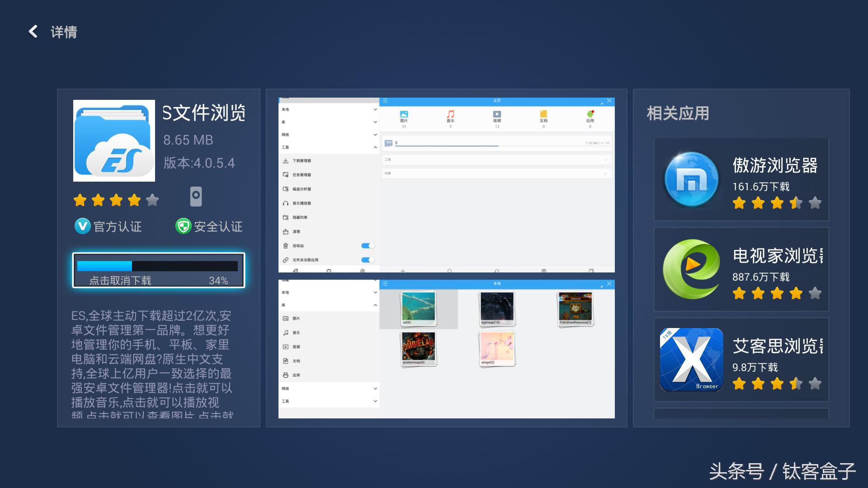Open 傲游浏览器 related app icon
The width and height of the screenshot is (868, 488).
691,179
